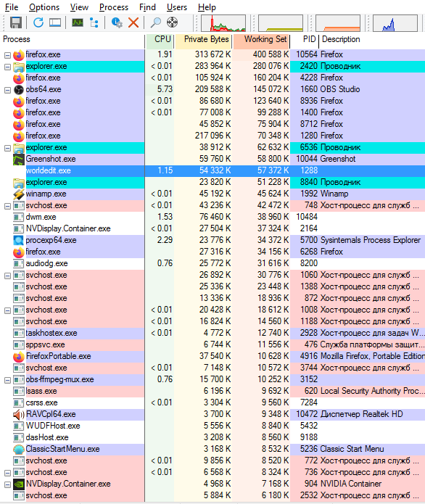Click PID 10472 in the RAVCpl64.exe row
Screen dimensions: 425x504
pyautogui.click(x=307, y=414)
